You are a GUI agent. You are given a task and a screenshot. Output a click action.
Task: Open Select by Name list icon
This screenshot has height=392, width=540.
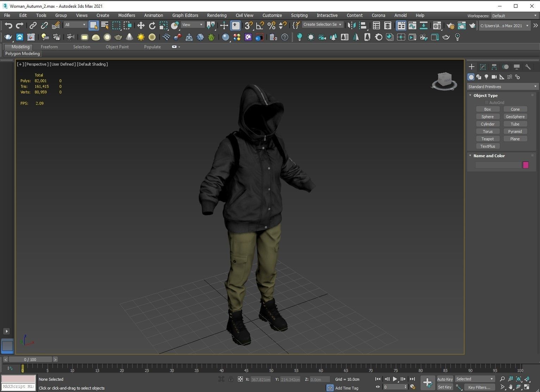[x=105, y=25]
